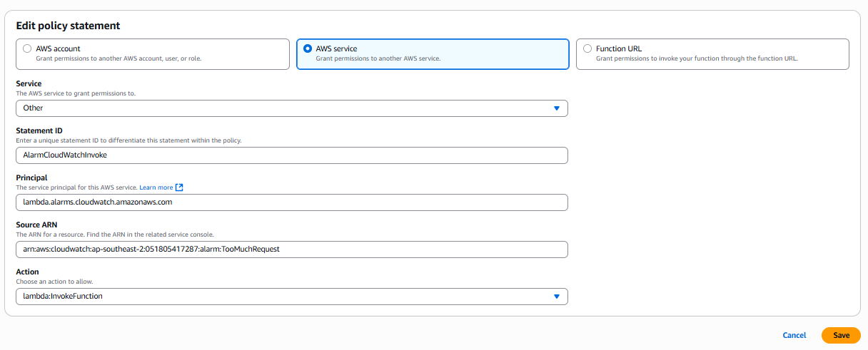Select the AWS account radio button
This screenshot has width=868, height=350.
(27, 48)
